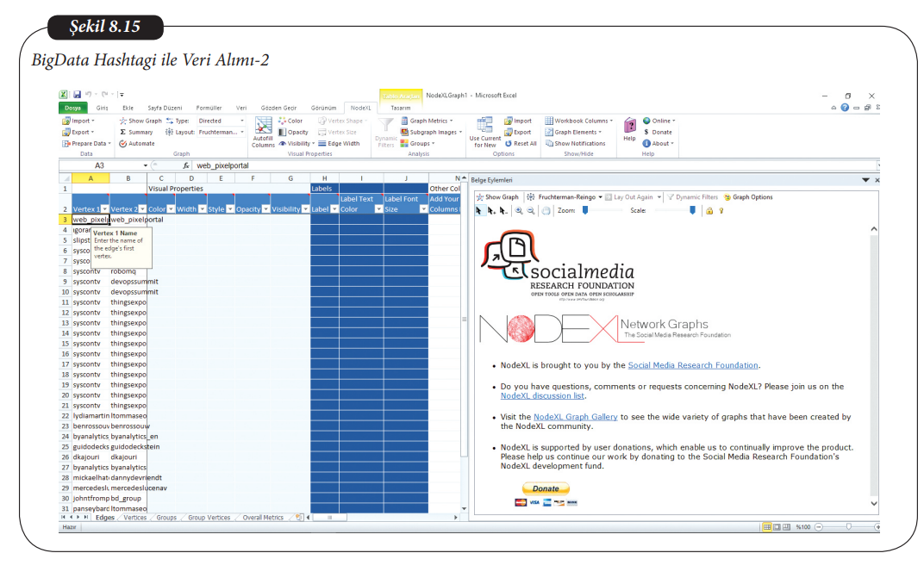Viewport: 924px width, 578px height.
Task: Toggle the lock icon beside Scale slider
Action: click(x=709, y=210)
